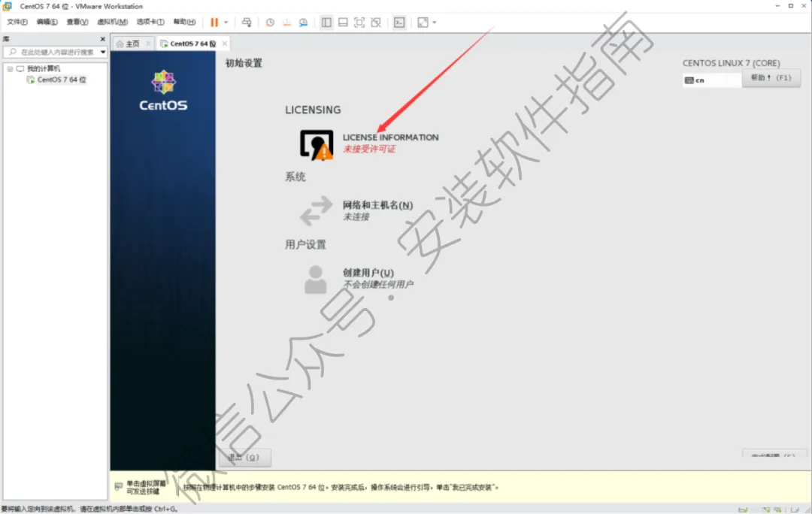The image size is (812, 514).
Task: Click the 退出(Q) button
Action: [x=244, y=457]
